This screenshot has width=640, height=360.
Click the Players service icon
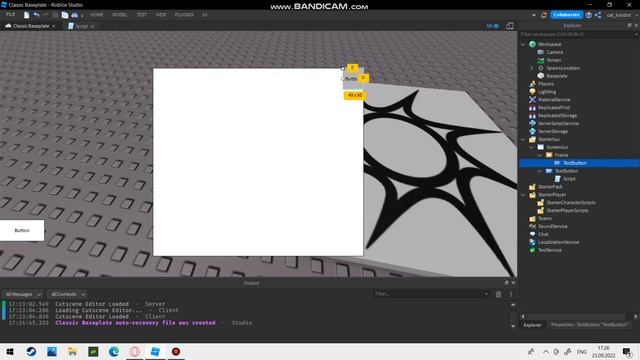click(532, 84)
